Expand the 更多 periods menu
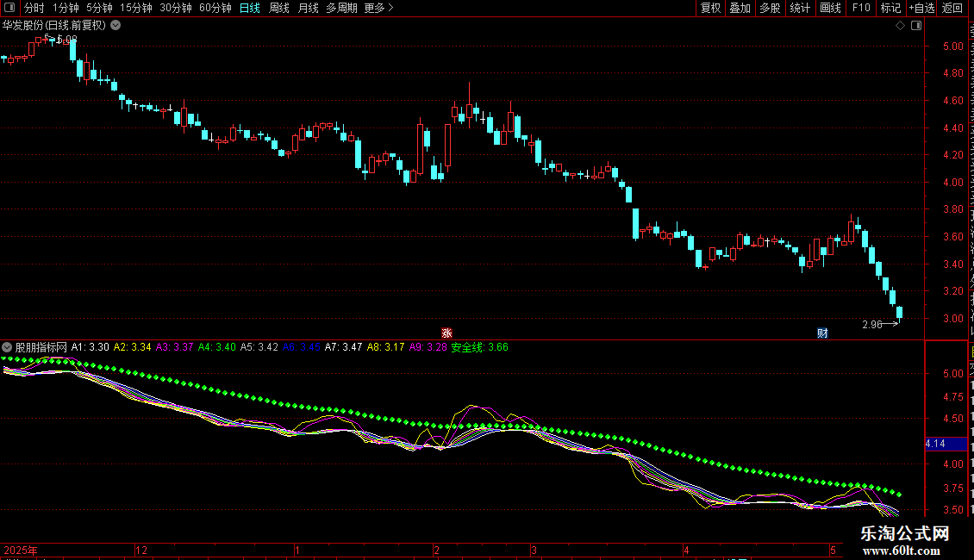The height and width of the screenshot is (560, 974). (378, 8)
